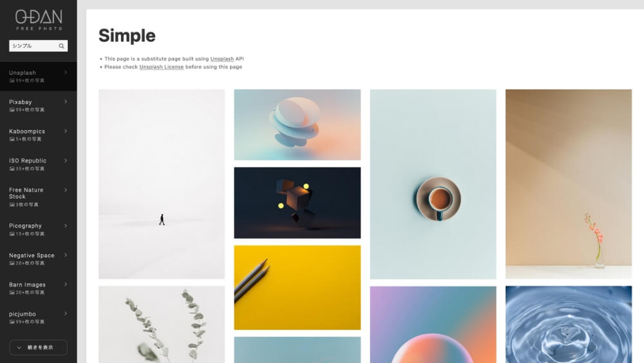Screen dimensions: 644x363
Task: Show more sources with 続きを表示 button
Action: [38, 348]
